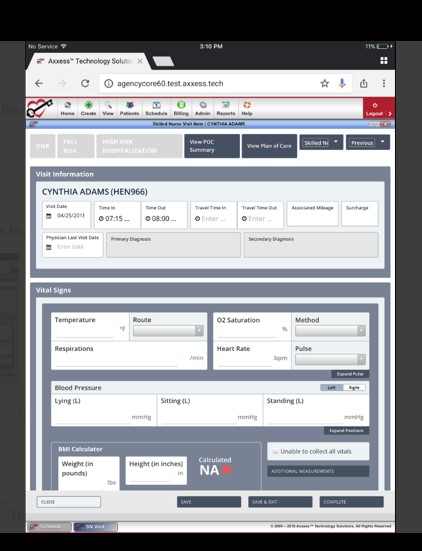Bookmark page with star icon
422x551 pixels.
(x=325, y=83)
